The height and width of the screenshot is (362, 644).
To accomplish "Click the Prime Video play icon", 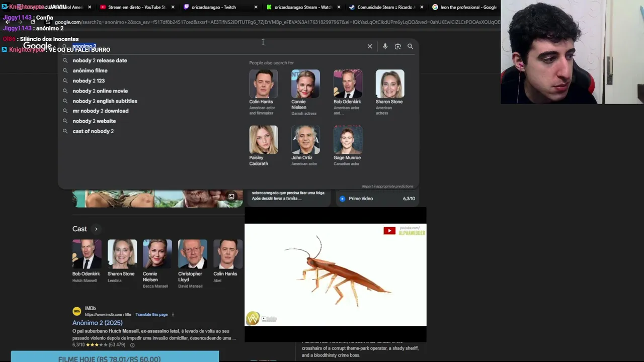I will (x=342, y=199).
